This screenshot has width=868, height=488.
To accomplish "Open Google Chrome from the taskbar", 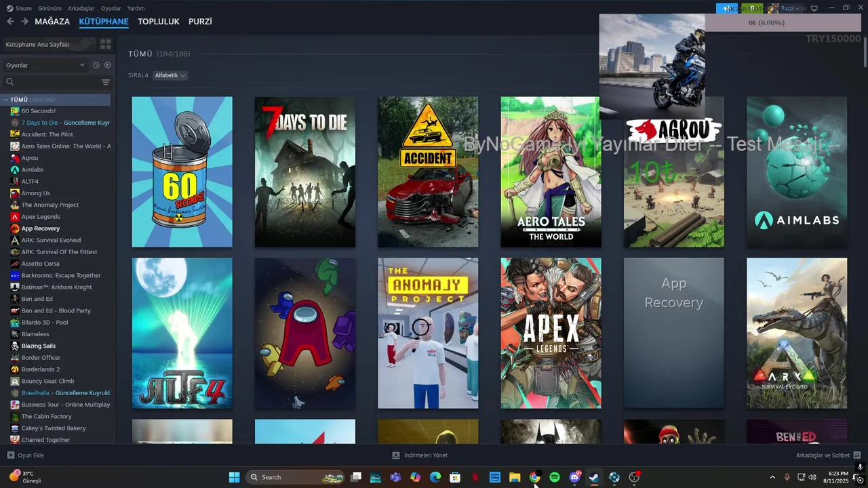I will 534,477.
